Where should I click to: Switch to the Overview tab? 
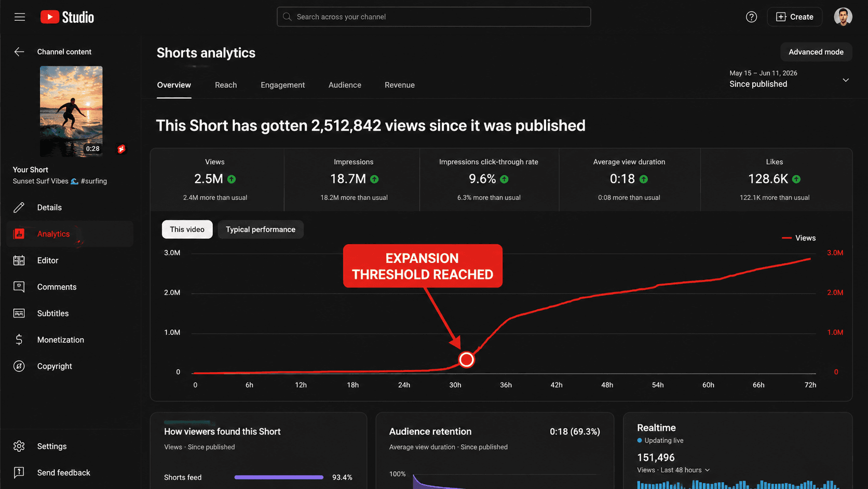tap(174, 85)
